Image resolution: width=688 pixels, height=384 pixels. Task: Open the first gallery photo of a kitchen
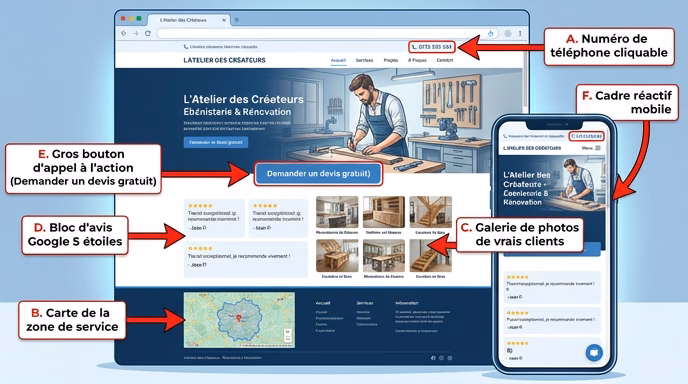[x=337, y=212]
